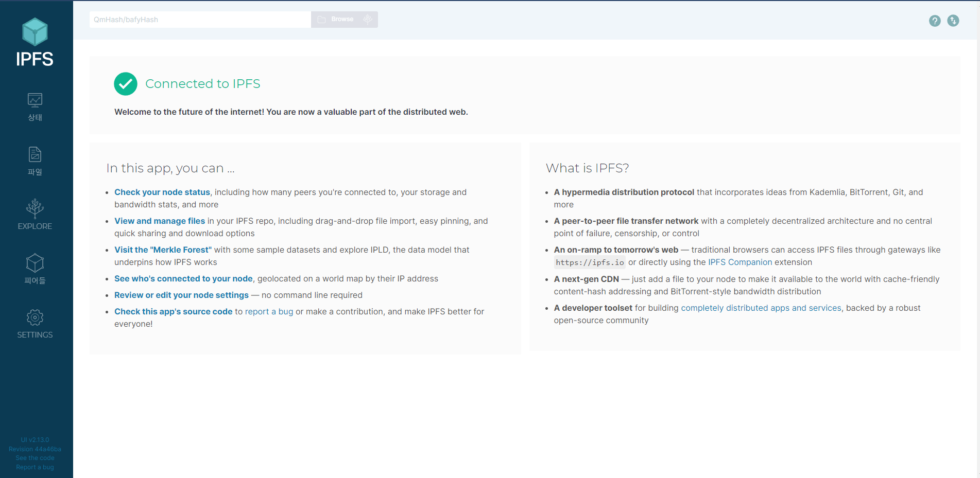Open the 피어들 peers page
This screenshot has height=478, width=980.
35,270
